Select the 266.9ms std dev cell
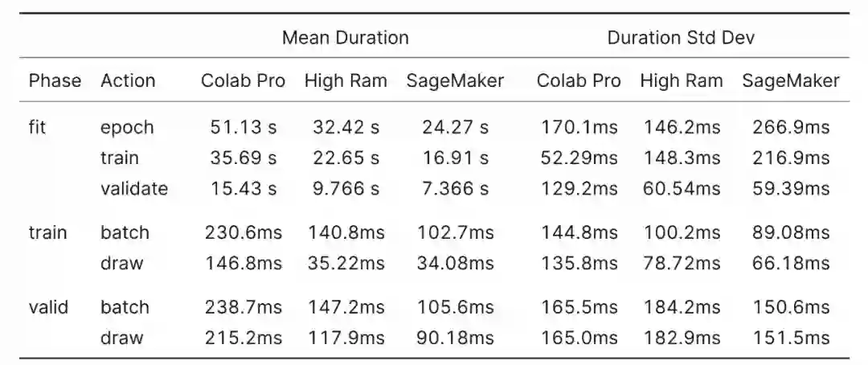 click(x=791, y=127)
